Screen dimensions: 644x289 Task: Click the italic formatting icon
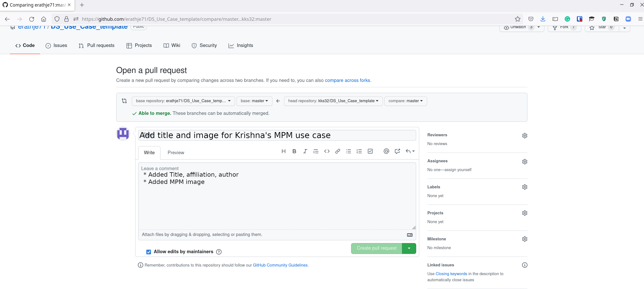tap(305, 151)
